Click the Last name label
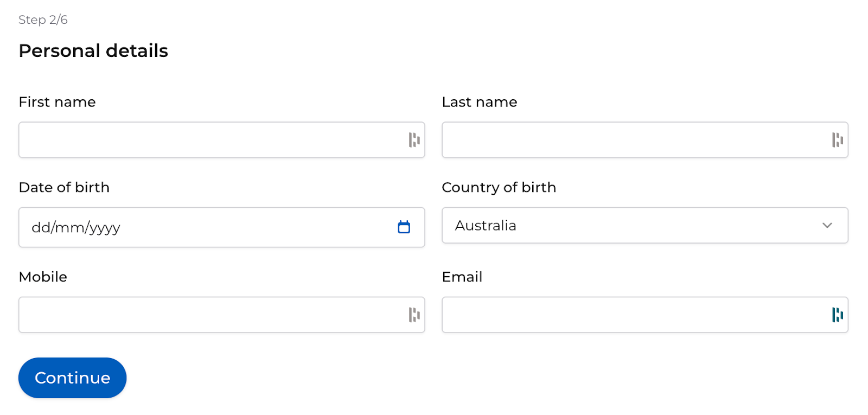The image size is (868, 415). [x=479, y=102]
